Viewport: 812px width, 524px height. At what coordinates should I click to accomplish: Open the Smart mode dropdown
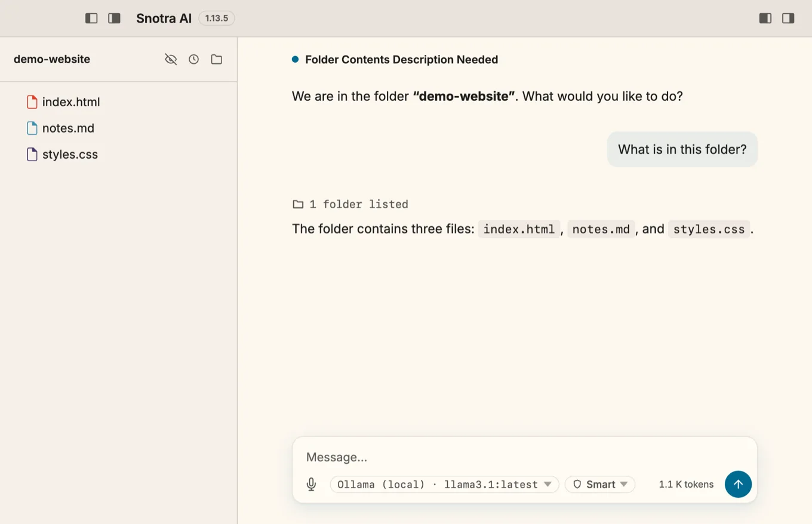600,485
